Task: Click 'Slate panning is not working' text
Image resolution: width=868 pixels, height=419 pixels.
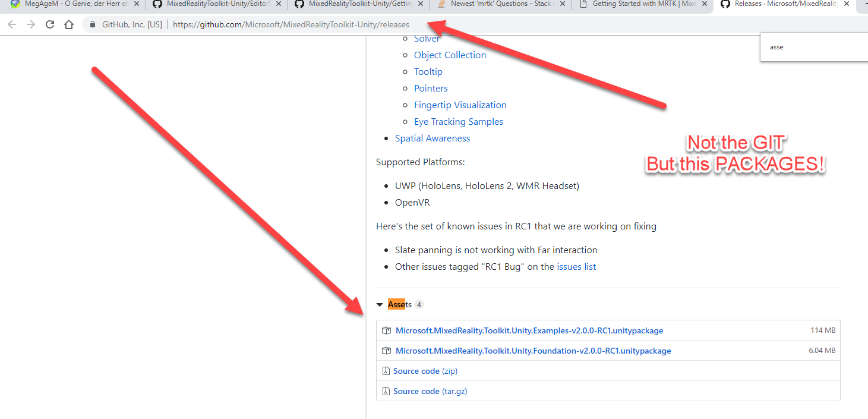Action: [x=496, y=250]
